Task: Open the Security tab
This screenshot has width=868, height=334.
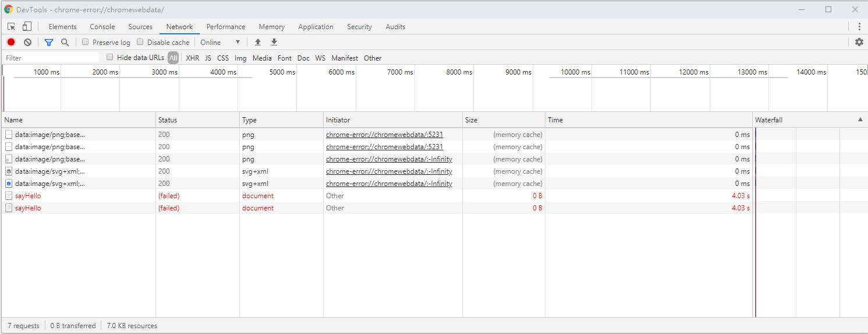Action: 359,27
